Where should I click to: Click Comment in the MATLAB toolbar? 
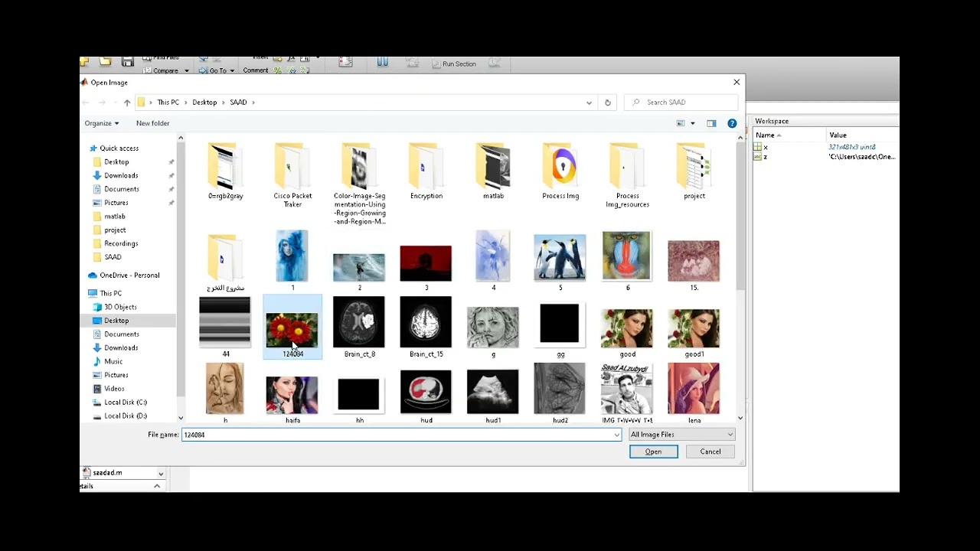coord(256,70)
